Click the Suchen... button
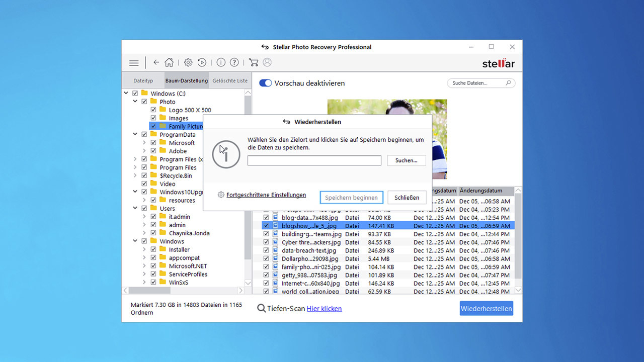 [x=407, y=160]
